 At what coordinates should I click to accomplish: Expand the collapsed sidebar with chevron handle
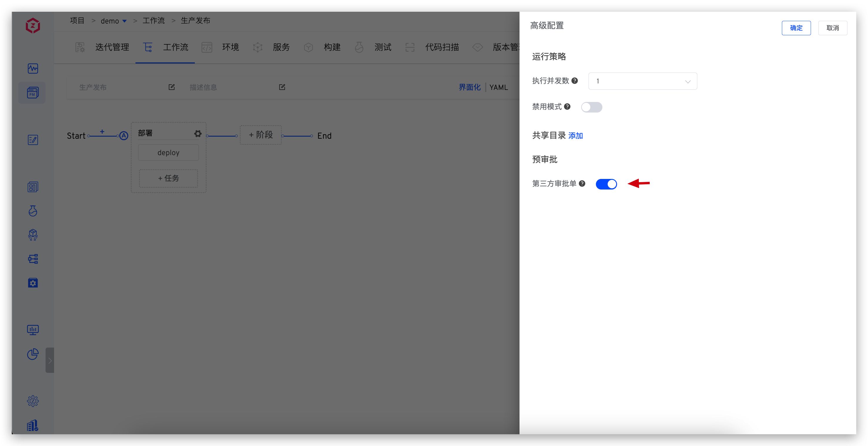pos(50,360)
